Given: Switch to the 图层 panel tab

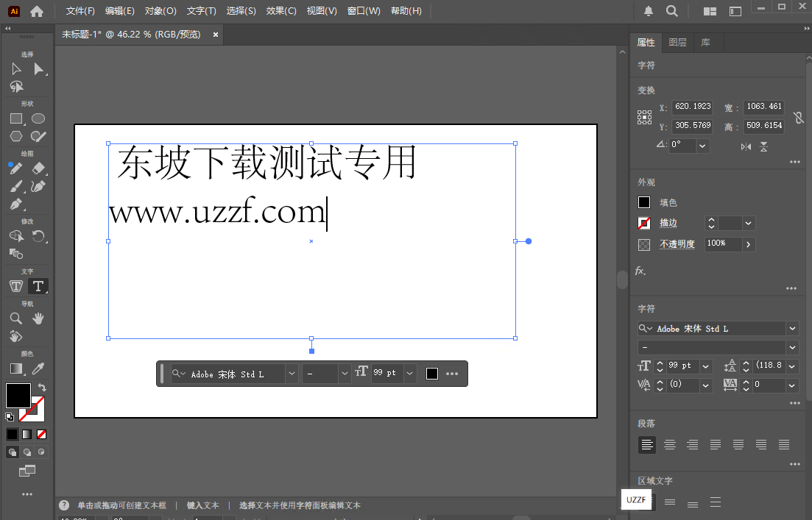Looking at the screenshot, I should [677, 42].
